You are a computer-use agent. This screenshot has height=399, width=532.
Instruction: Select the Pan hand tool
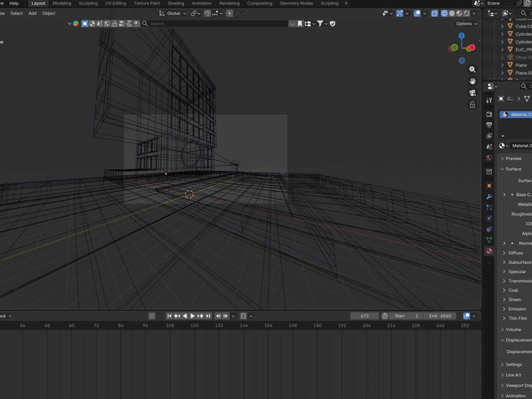(x=473, y=81)
